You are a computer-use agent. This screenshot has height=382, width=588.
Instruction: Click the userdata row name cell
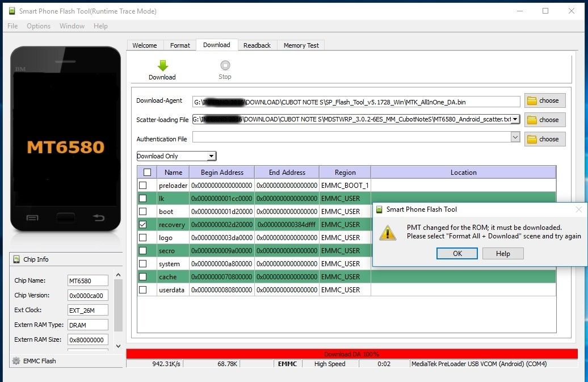[x=172, y=290]
